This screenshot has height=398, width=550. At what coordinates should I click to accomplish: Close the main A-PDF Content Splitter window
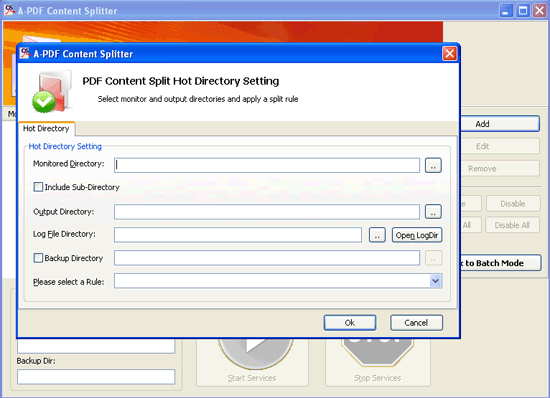(539, 11)
